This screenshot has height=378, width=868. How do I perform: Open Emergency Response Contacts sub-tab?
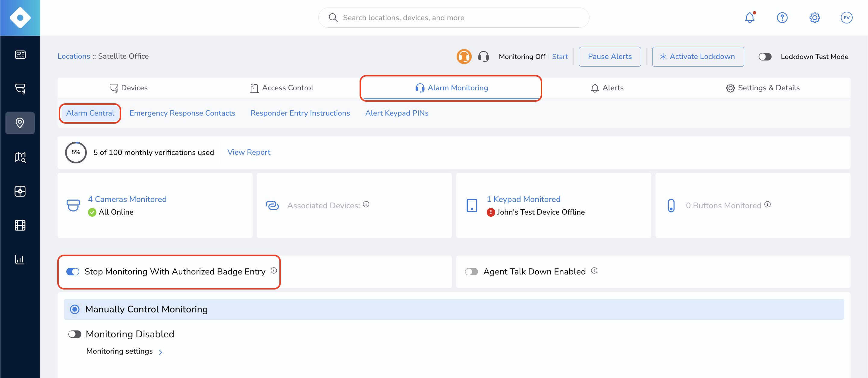tap(182, 113)
